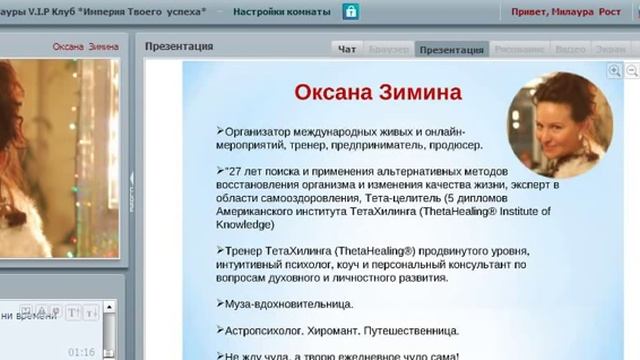640x360 pixels.
Task: Open the Рисование tab
Action: [x=519, y=49]
